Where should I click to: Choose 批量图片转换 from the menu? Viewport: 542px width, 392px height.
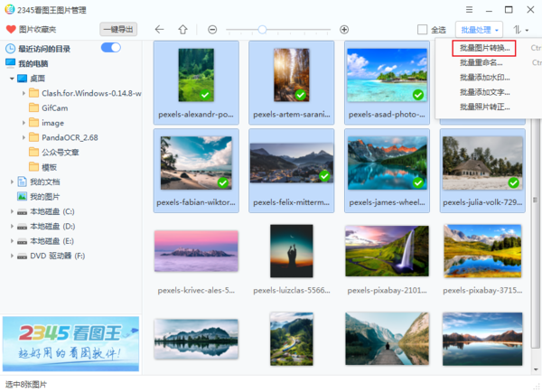pyautogui.click(x=484, y=47)
